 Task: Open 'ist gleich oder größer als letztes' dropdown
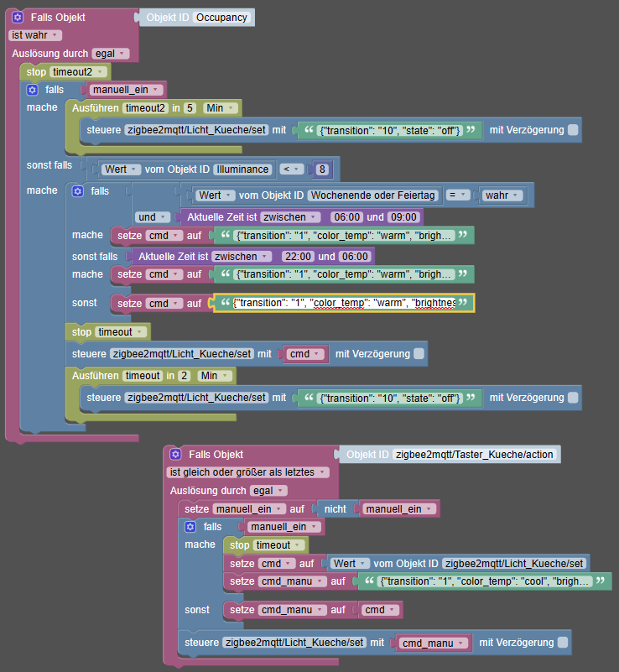(247, 472)
